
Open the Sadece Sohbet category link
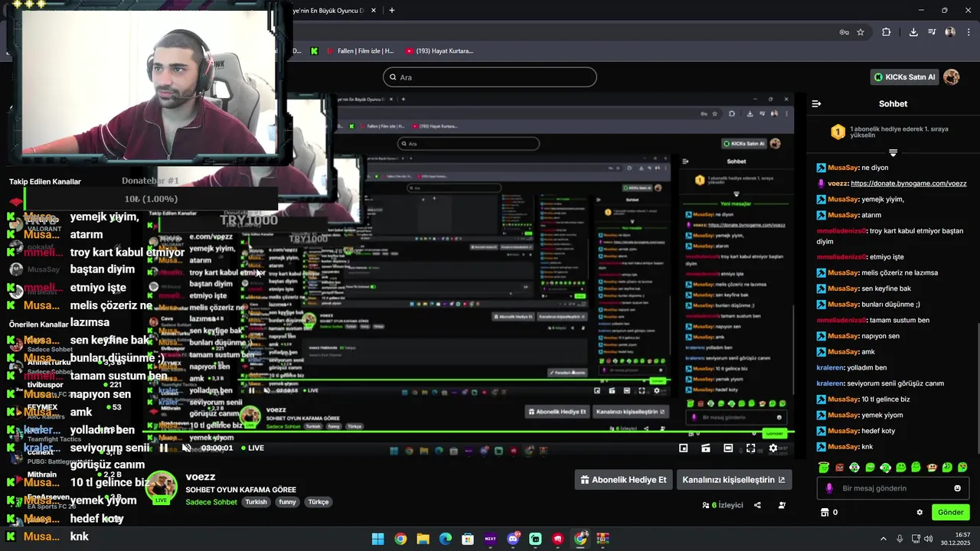pyautogui.click(x=211, y=502)
